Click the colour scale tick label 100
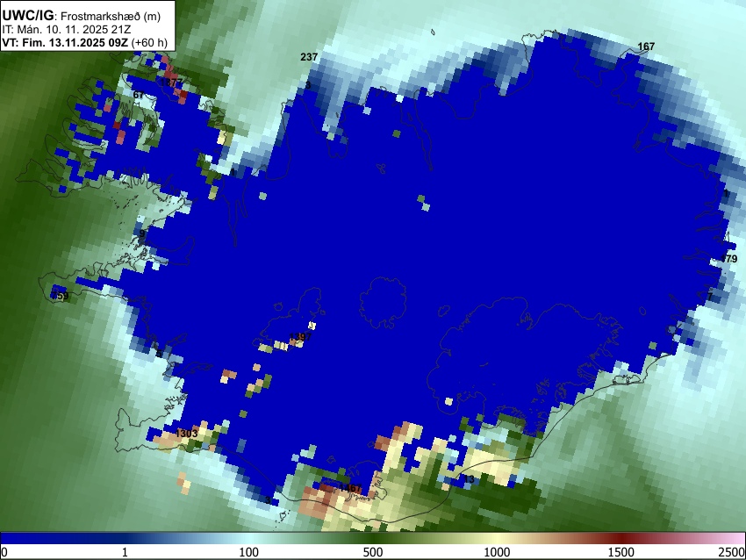This screenshot has width=746, height=560. pos(249,552)
